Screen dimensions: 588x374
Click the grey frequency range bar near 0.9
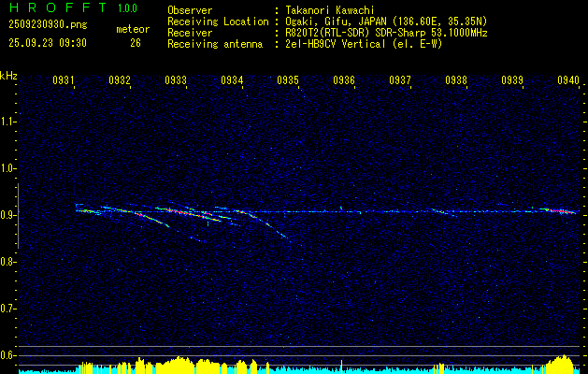pos(18,216)
